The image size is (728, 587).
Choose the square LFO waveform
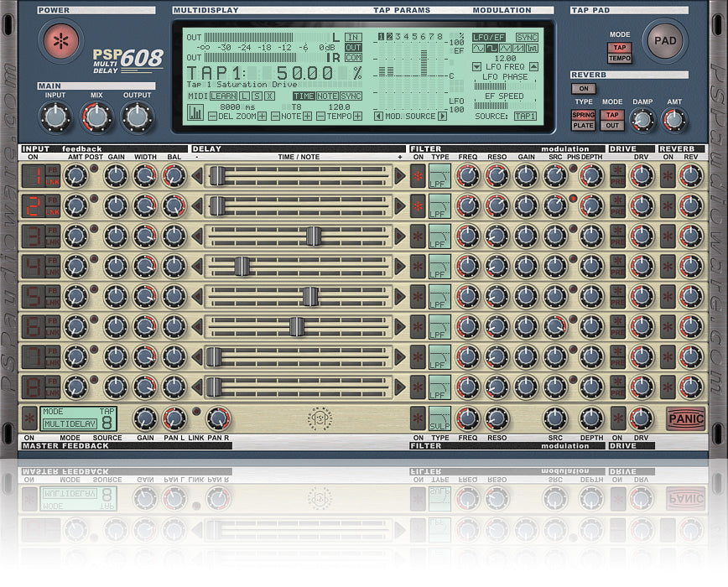491,49
